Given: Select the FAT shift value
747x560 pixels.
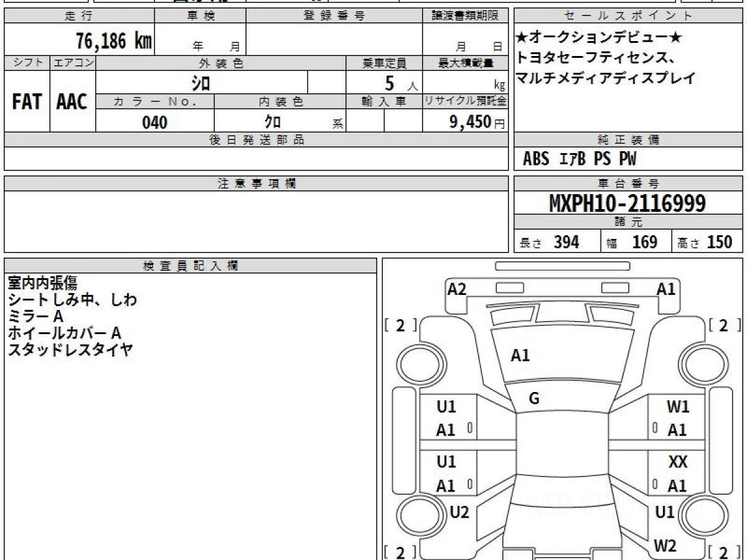Looking at the screenshot, I should click(27, 102).
